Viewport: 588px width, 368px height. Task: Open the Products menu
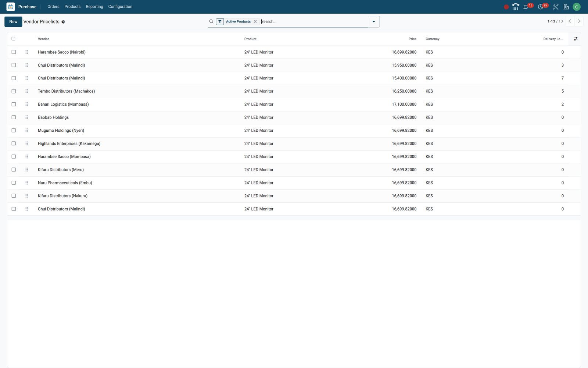coord(72,7)
